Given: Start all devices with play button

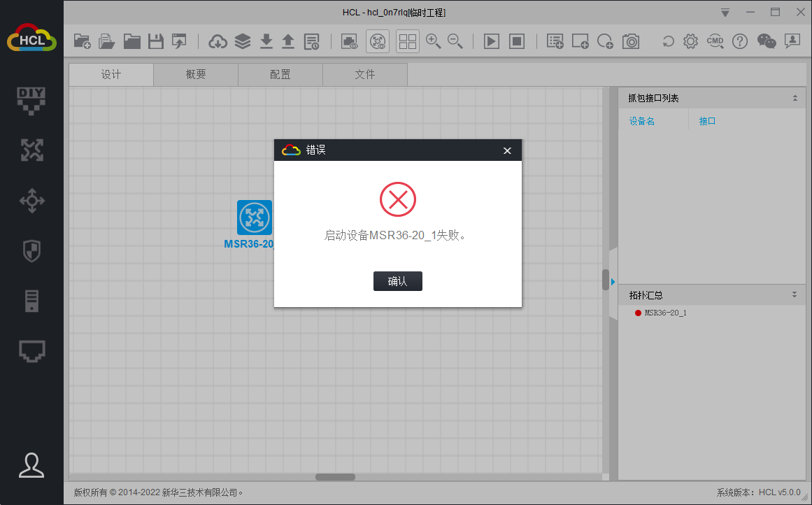Looking at the screenshot, I should point(492,41).
